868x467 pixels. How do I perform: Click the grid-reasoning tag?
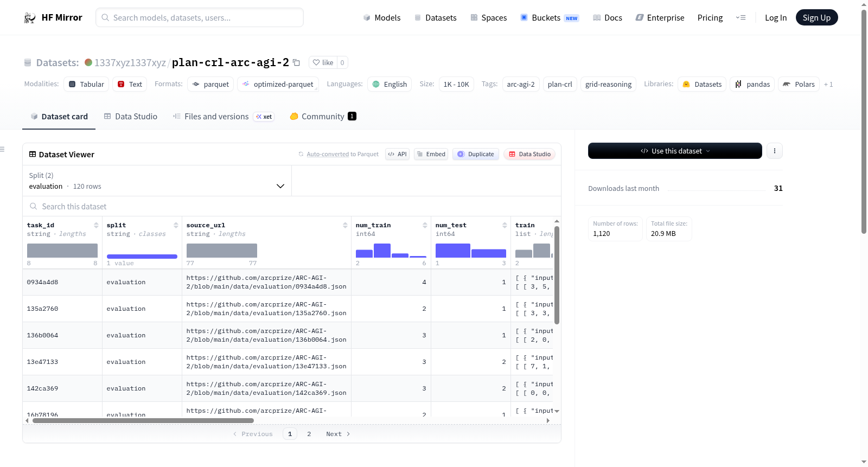coord(608,84)
